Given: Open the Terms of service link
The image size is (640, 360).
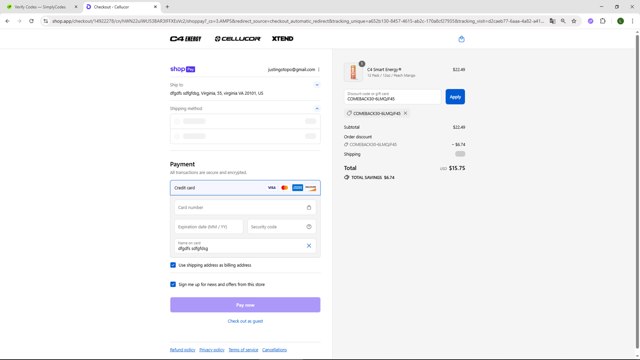Looking at the screenshot, I should tap(243, 350).
